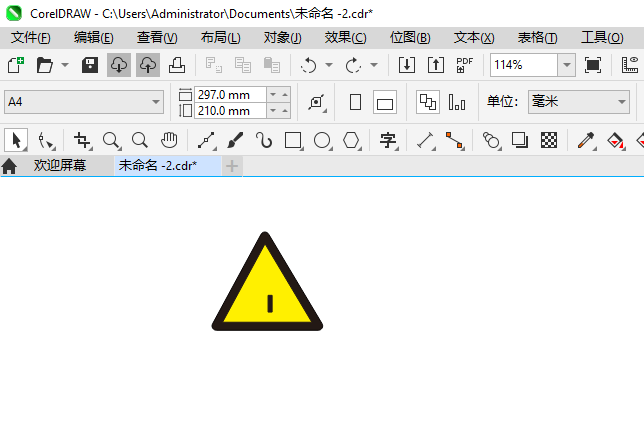Click the Paste clipboard icon

coord(271,65)
